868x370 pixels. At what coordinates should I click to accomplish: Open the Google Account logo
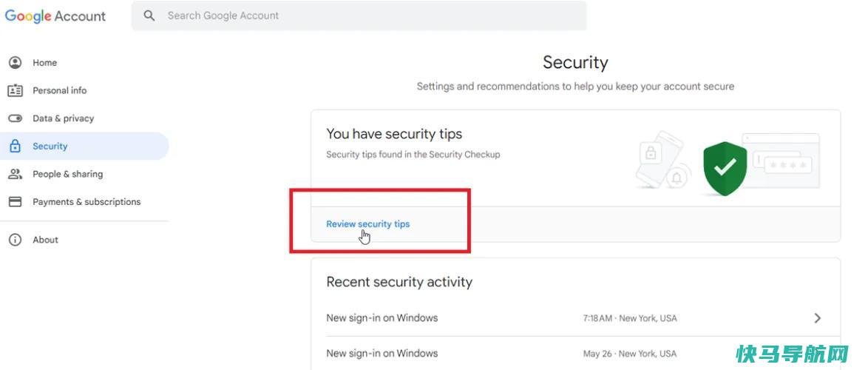(x=55, y=16)
